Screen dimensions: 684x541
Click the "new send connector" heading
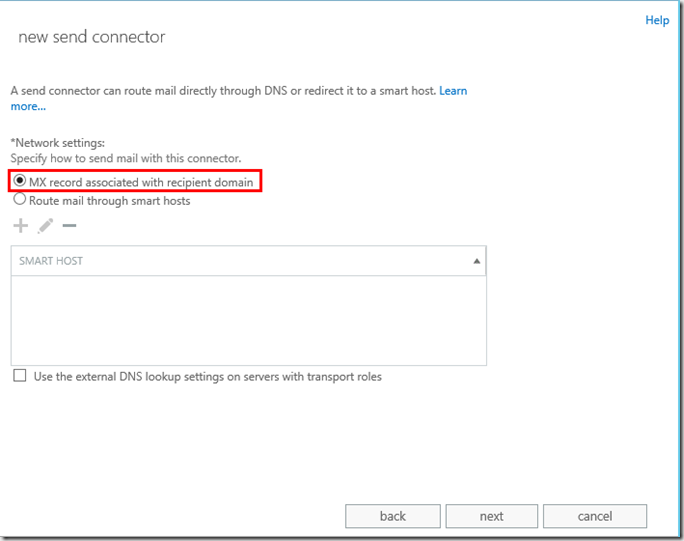pyautogui.click(x=92, y=37)
